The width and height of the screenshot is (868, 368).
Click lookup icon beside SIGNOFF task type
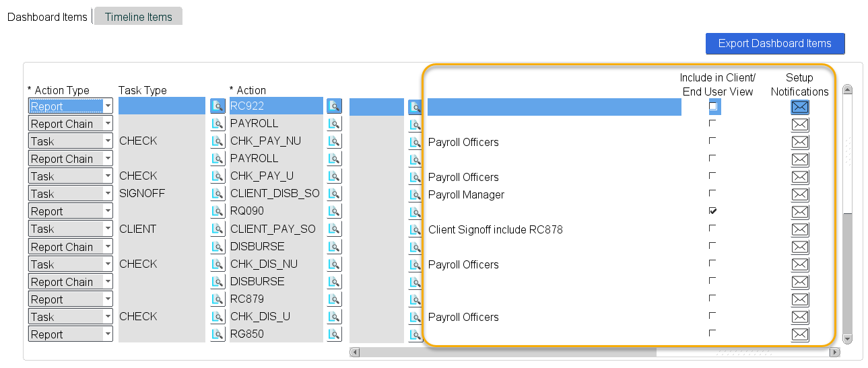[x=218, y=194]
